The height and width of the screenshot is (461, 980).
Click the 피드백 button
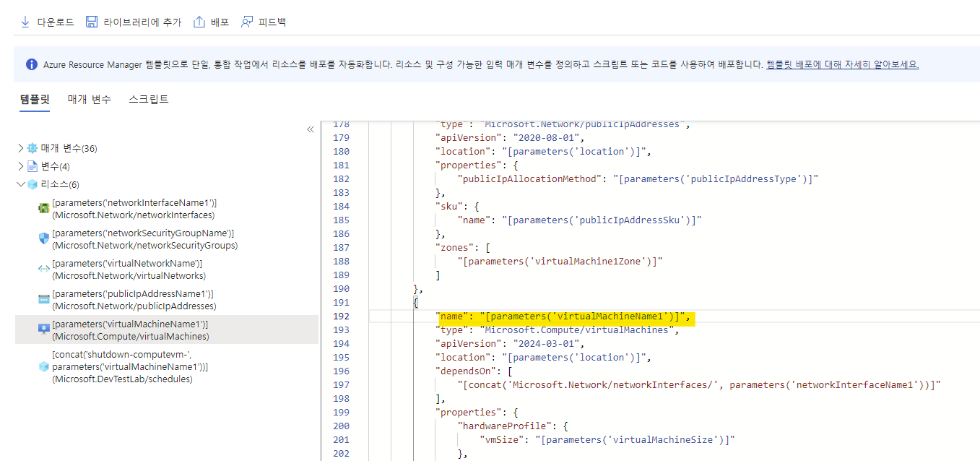[x=264, y=22]
